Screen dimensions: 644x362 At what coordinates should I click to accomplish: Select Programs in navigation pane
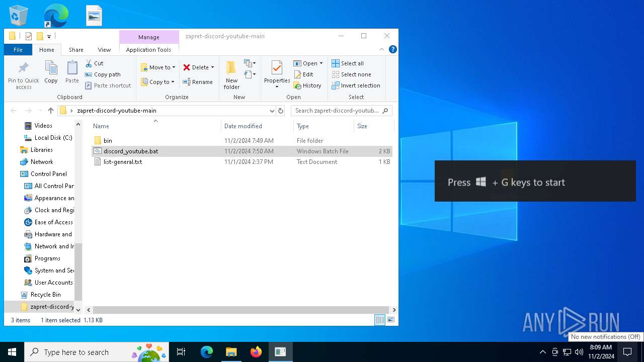tap(42, 258)
